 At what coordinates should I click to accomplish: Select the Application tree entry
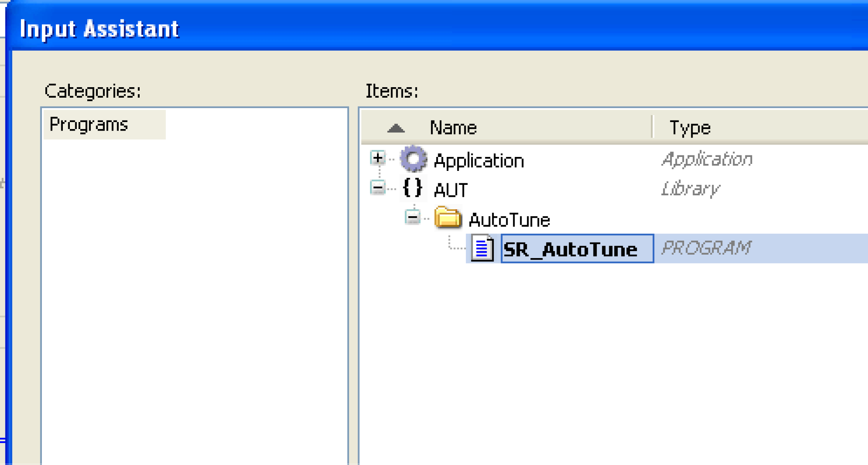pos(479,161)
